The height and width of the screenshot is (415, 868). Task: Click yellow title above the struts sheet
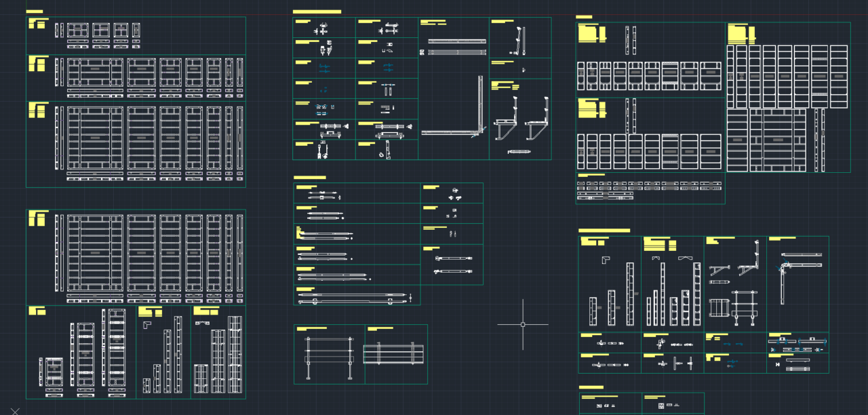coord(309,178)
